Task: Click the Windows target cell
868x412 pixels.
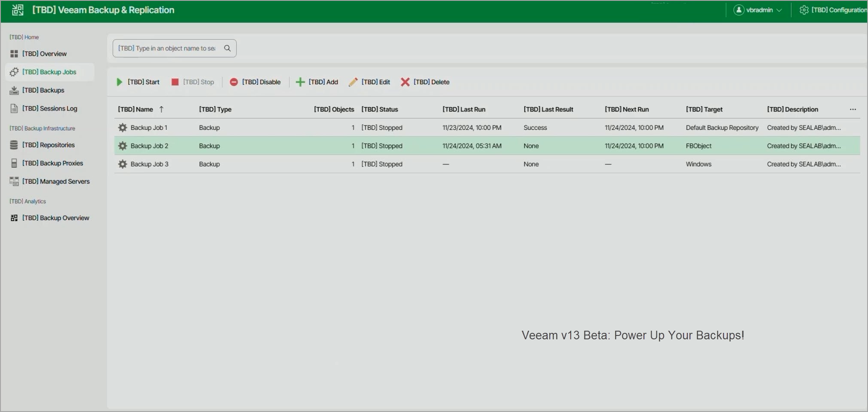Action: click(699, 164)
